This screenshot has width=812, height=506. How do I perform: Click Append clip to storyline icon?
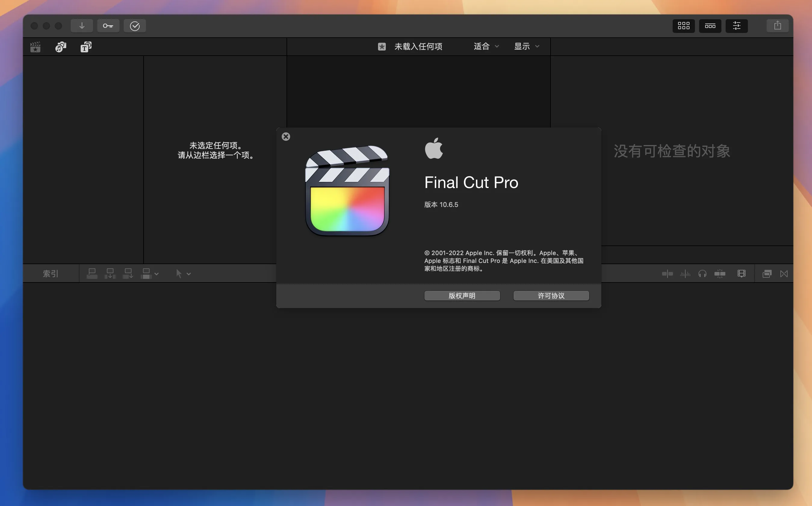click(128, 274)
